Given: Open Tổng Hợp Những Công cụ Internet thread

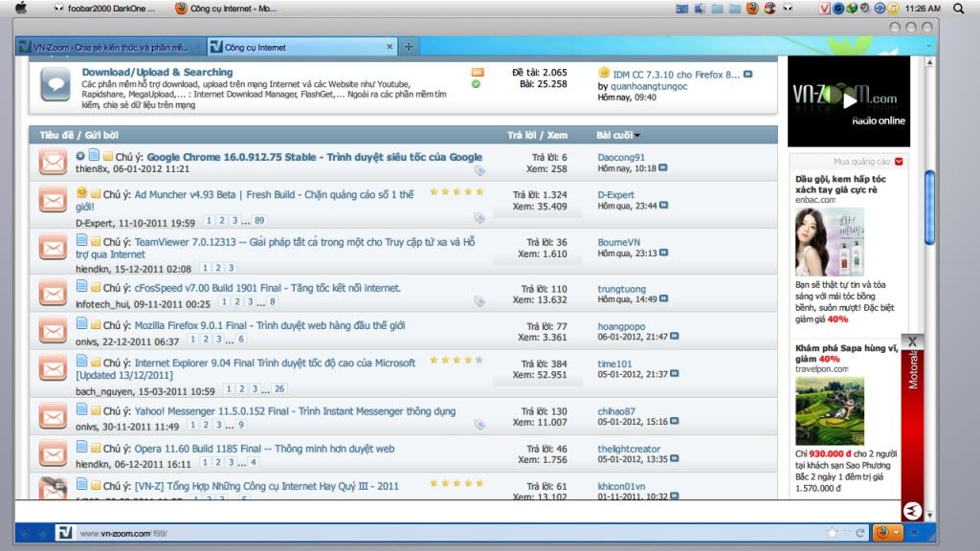Looking at the screenshot, I should 266,486.
